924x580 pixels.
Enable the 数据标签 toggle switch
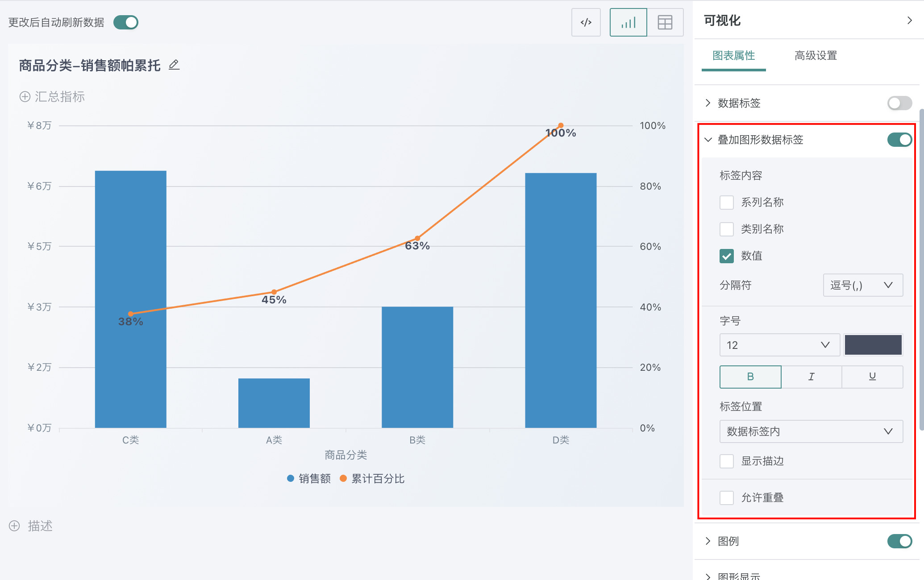[x=899, y=103]
